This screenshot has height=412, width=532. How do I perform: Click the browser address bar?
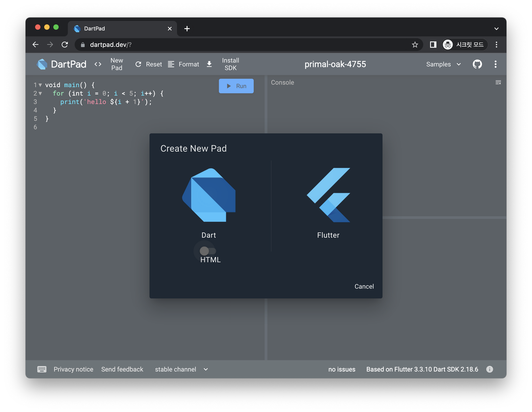239,45
